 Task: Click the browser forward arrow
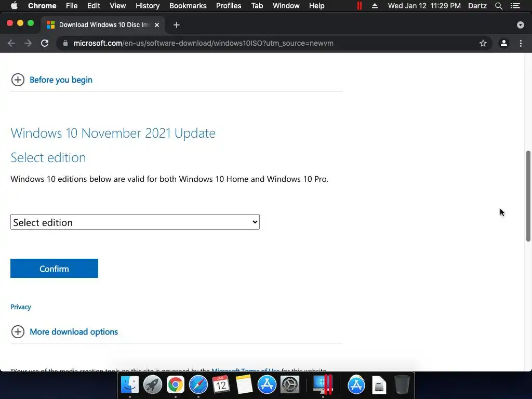[28, 43]
